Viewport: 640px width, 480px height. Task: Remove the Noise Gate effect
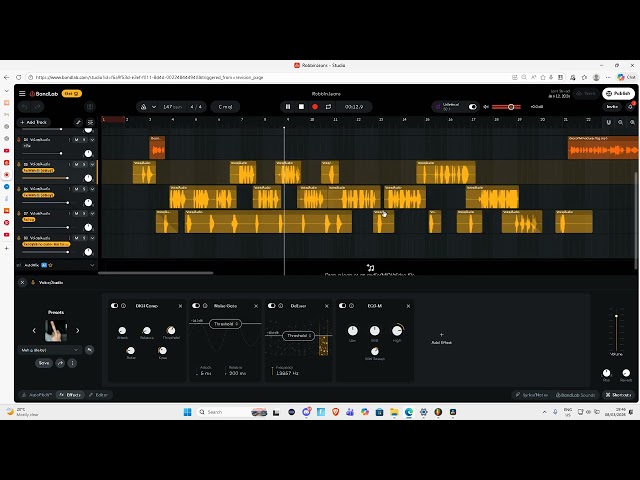pos(256,306)
